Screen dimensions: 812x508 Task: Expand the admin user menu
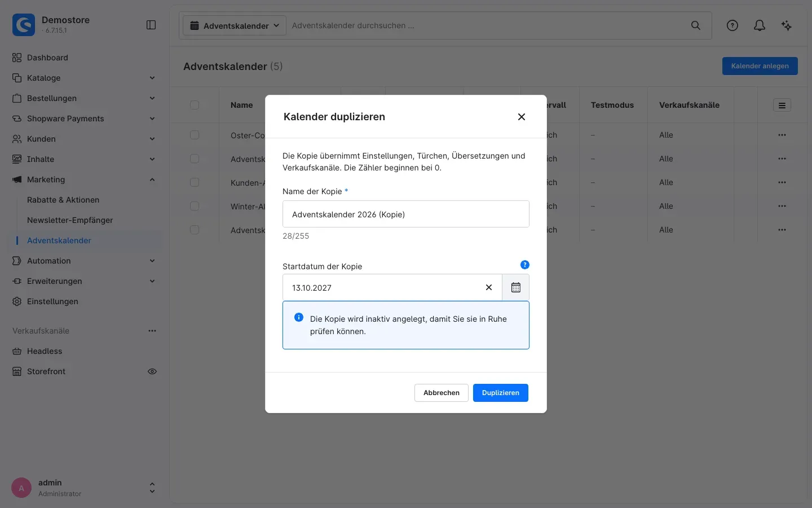pos(152,488)
